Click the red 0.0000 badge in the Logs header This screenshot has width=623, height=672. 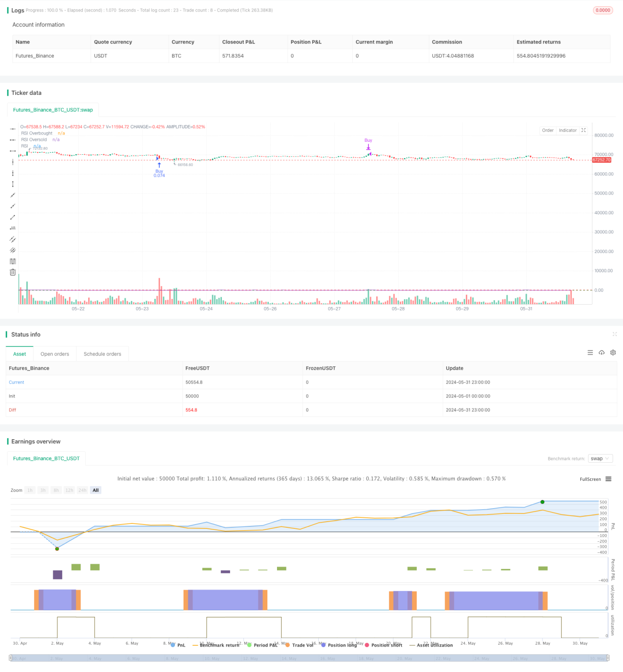pyautogui.click(x=603, y=10)
